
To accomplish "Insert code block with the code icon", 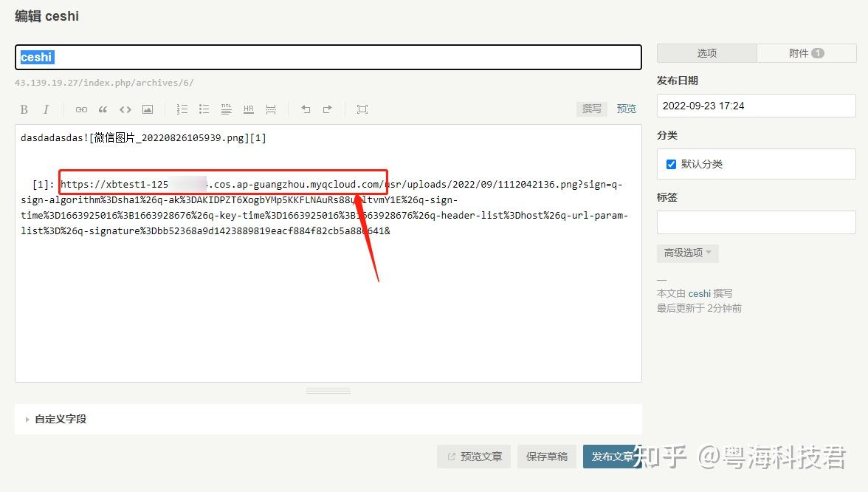I will (x=125, y=109).
